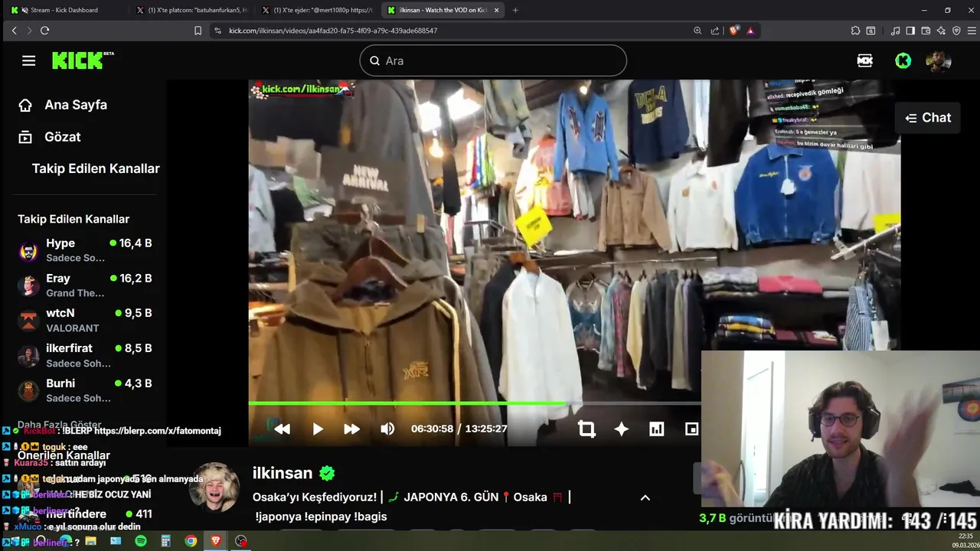The height and width of the screenshot is (551, 980).
Task: Toggle picture-in-picture mode in player
Action: pos(691,429)
